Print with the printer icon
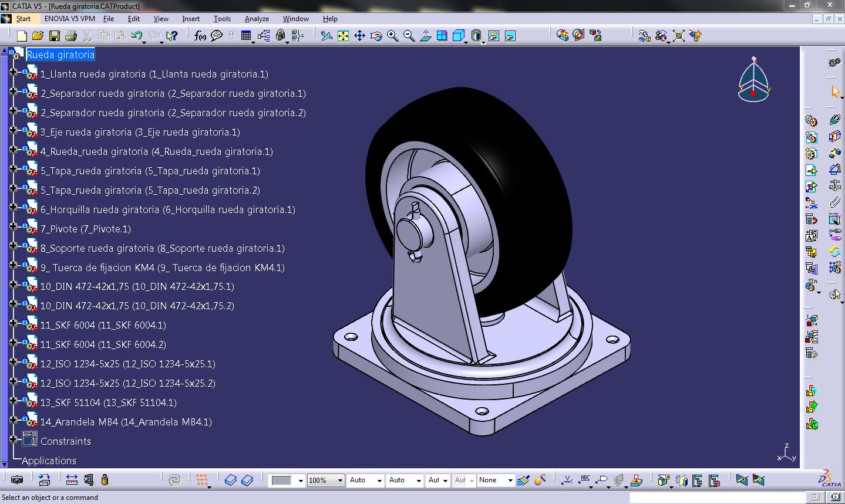 [70, 36]
